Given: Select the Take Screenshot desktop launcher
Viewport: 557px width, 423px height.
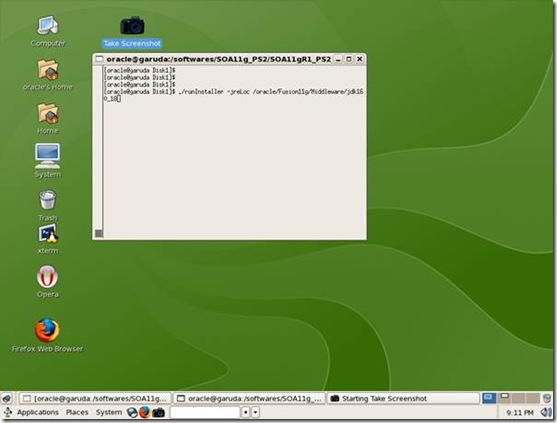Looking at the screenshot, I should click(132, 32).
